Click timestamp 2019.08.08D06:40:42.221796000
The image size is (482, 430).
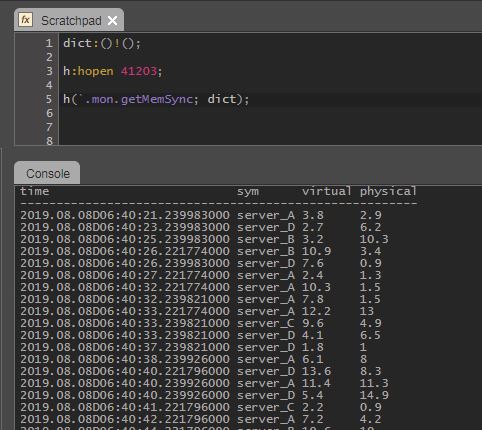click(x=125, y=419)
